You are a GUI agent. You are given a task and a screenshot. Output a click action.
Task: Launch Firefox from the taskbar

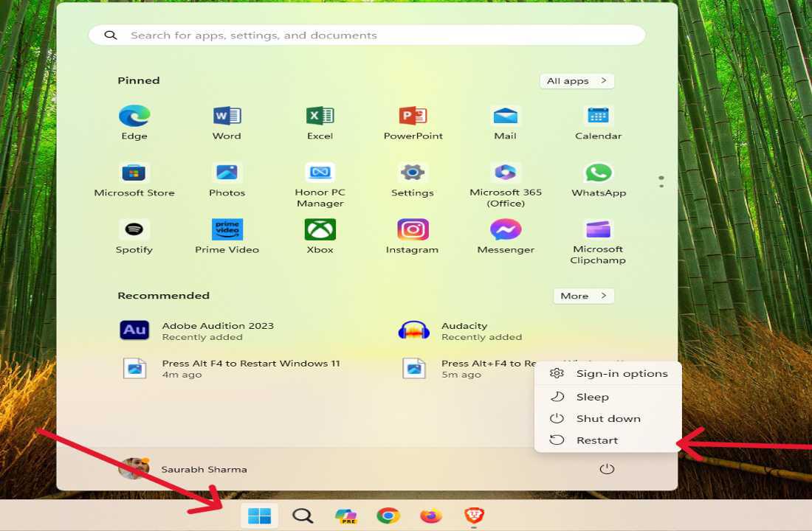tap(431, 516)
